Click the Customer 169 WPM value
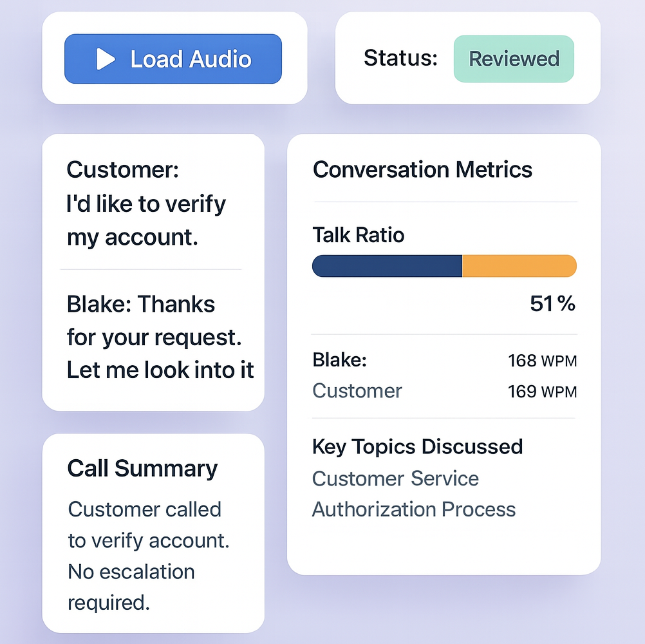Screen dimensions: 645x644 542,391
